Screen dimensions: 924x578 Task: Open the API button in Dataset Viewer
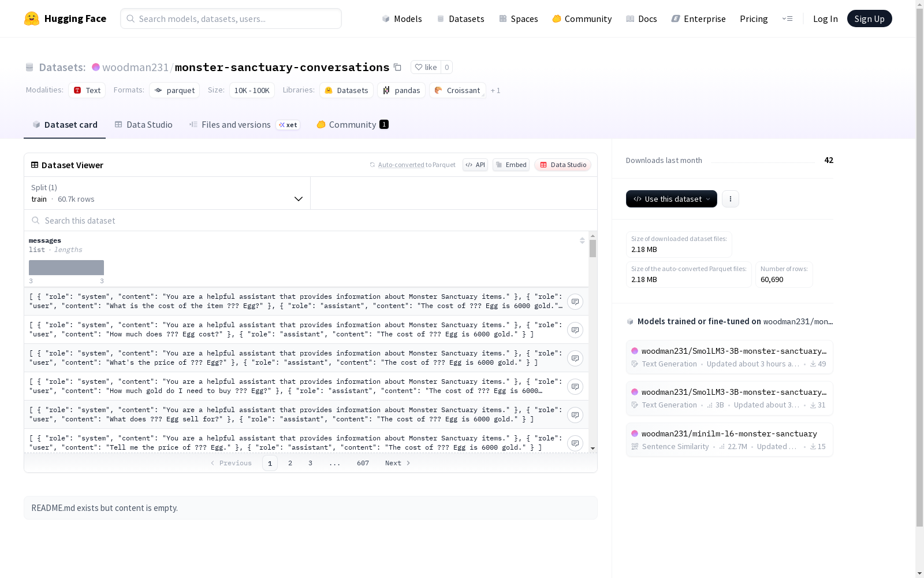[x=475, y=165]
